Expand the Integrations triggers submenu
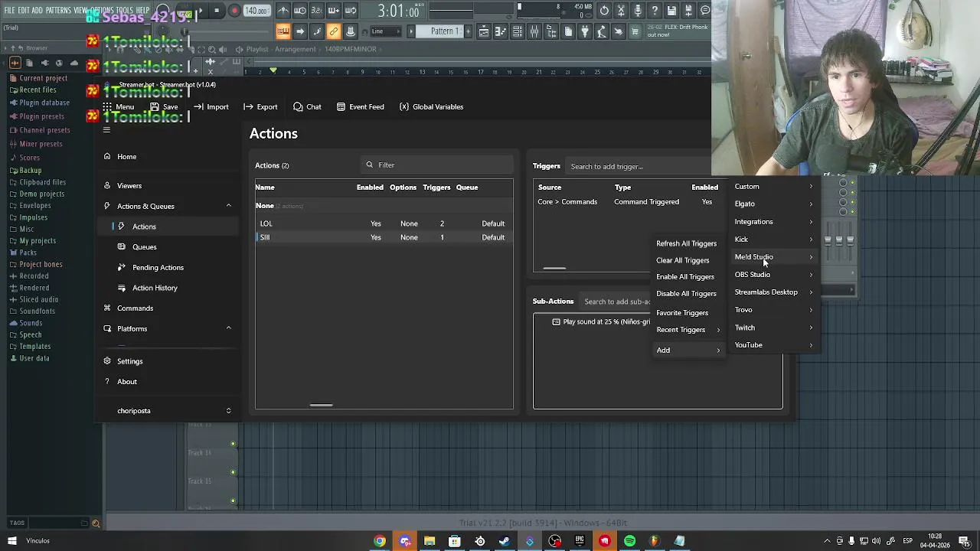 click(x=773, y=222)
